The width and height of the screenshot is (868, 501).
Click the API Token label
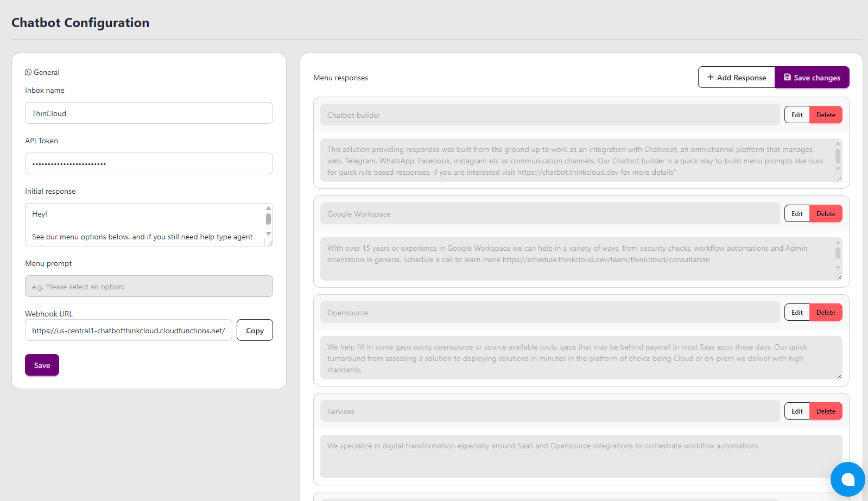[41, 141]
